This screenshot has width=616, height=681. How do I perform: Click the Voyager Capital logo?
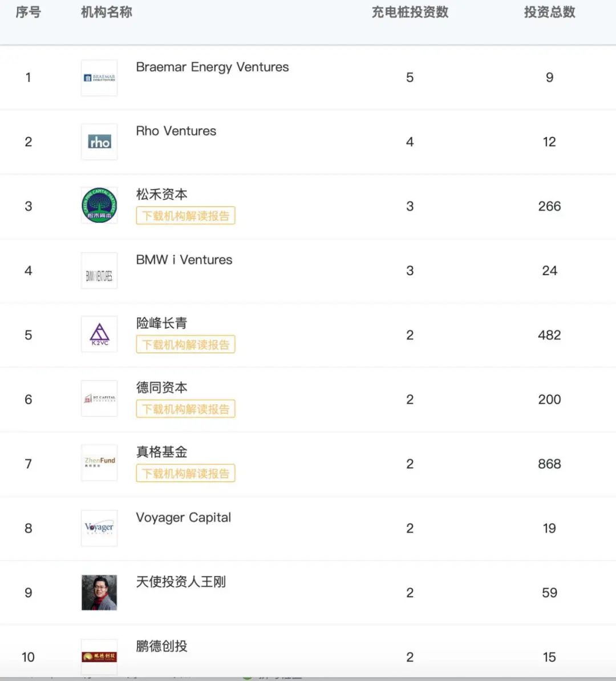pos(99,527)
